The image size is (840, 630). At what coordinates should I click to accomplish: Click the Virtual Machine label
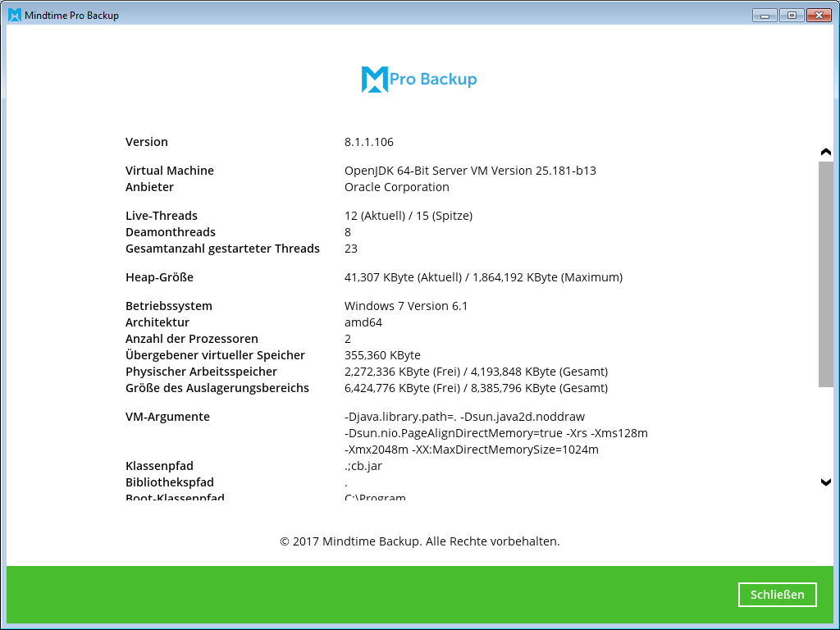[x=169, y=171]
